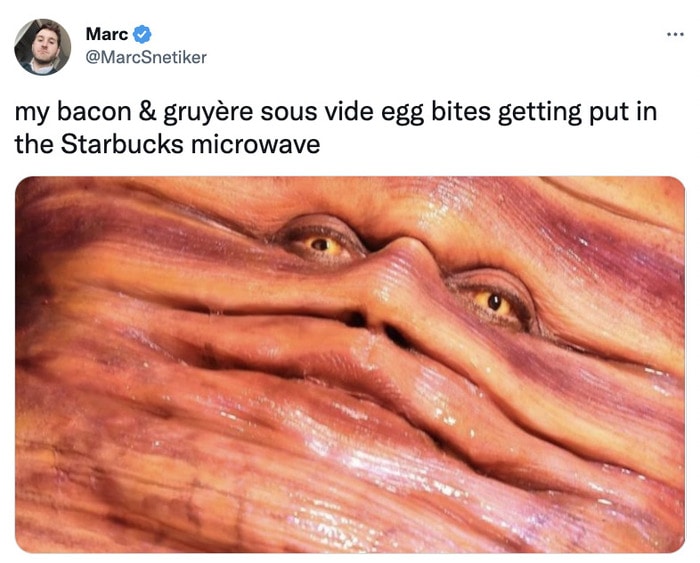Click the display name Marc
This screenshot has width=700, height=563.
point(107,34)
